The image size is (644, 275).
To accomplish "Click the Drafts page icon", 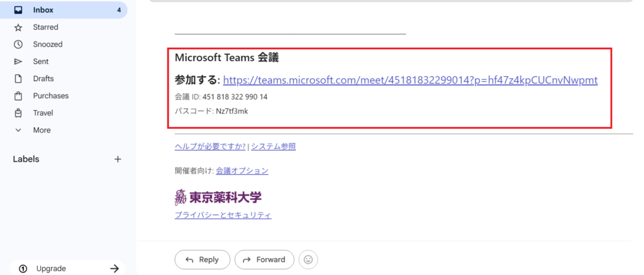I will click(x=18, y=79).
